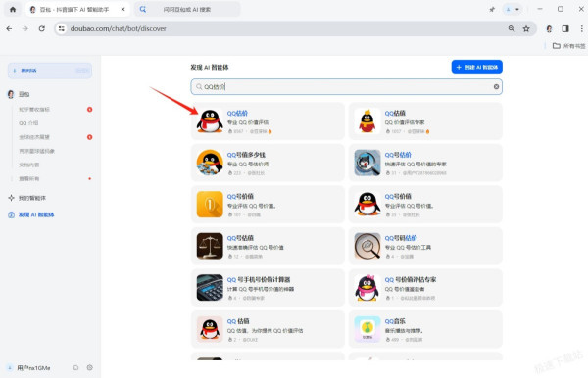The width and height of the screenshot is (588, 378).
Task: Click the QQ 估值 penguin on pink avatar
Action: tap(210, 329)
